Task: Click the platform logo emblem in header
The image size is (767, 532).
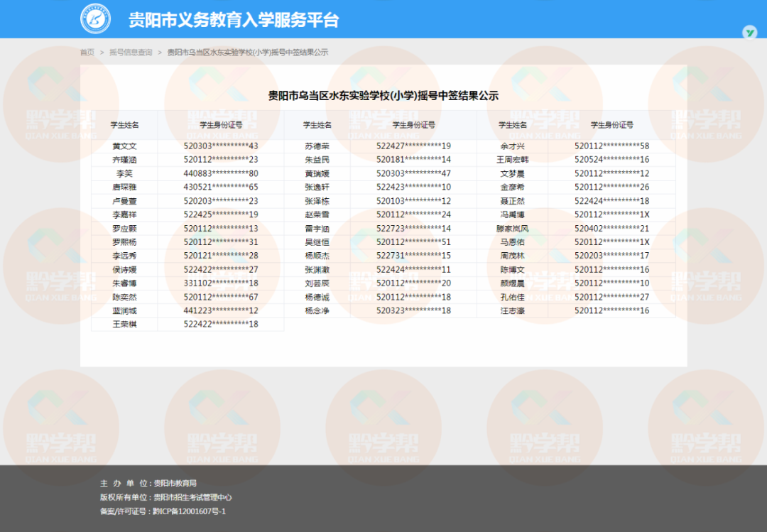Action: click(x=95, y=19)
